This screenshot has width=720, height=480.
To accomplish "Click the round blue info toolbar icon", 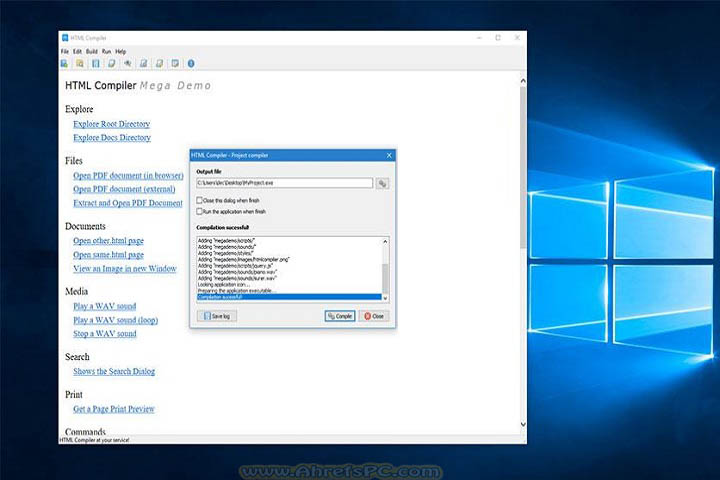I will click(191, 63).
